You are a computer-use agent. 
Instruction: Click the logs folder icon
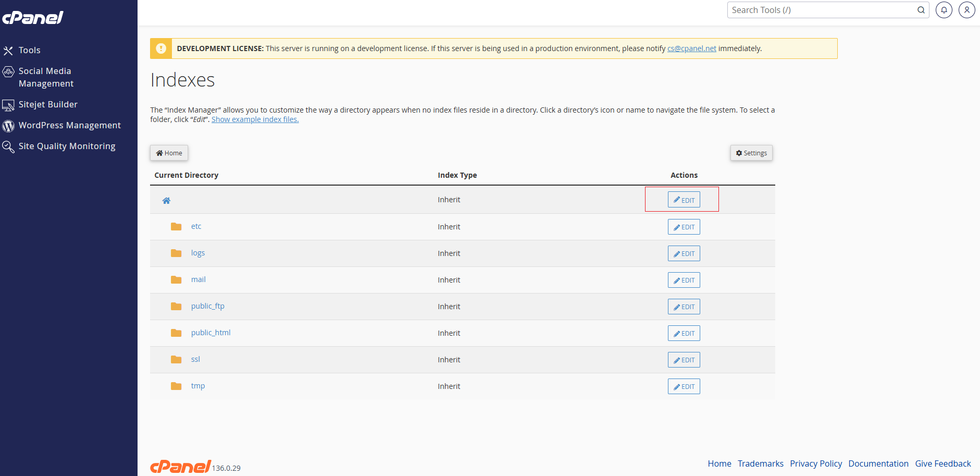point(176,253)
